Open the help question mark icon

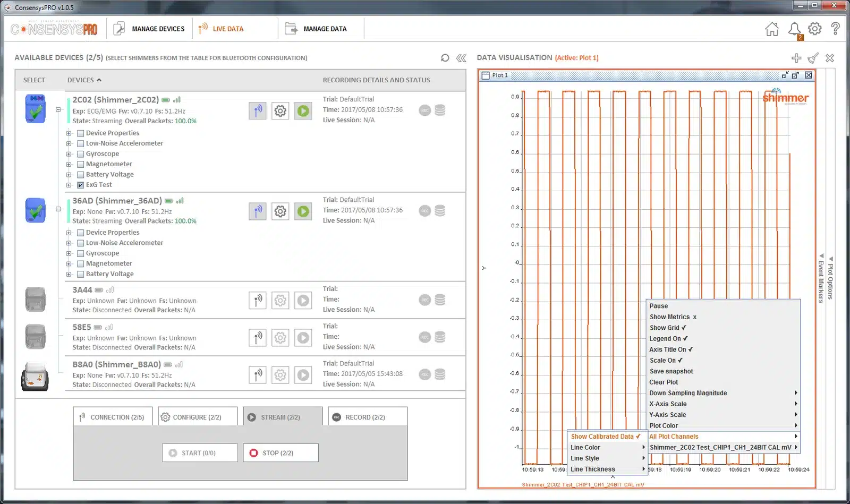[835, 29]
